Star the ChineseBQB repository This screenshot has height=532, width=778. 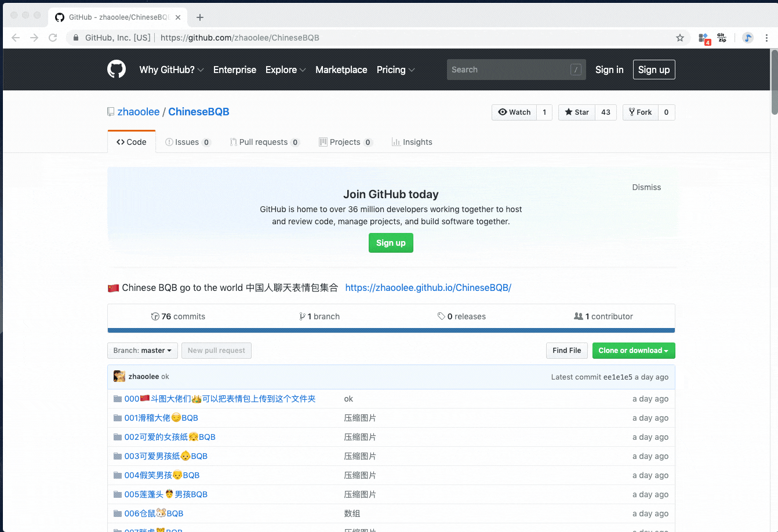point(576,112)
